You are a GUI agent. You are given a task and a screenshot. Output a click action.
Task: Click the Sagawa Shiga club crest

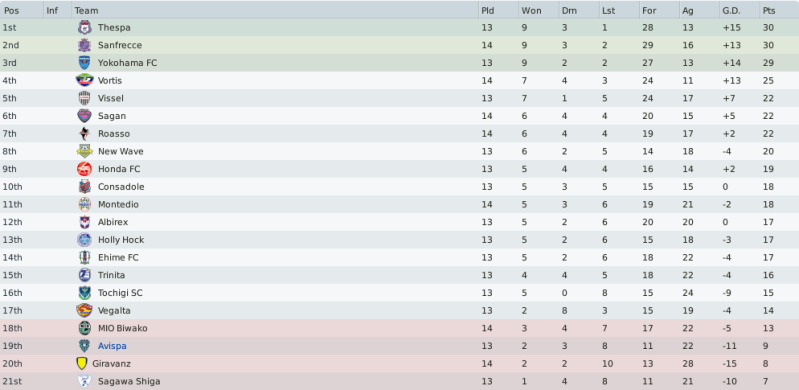pos(85,381)
